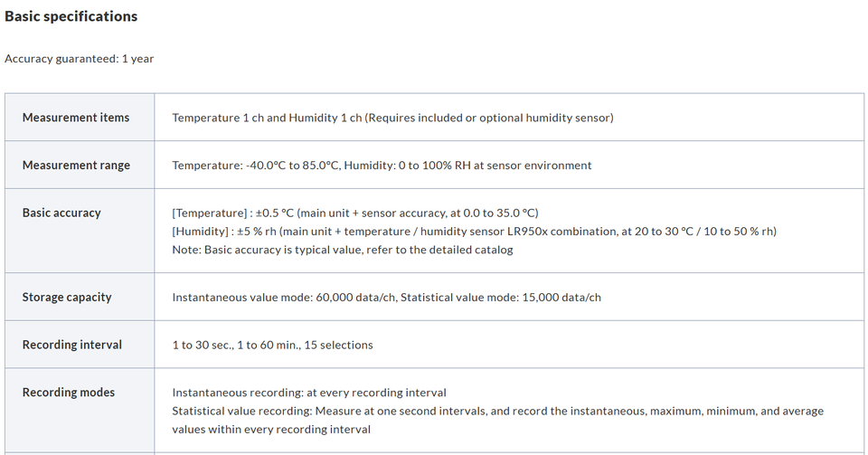
Task: Click the values within every recording interval line
Action: (x=271, y=429)
